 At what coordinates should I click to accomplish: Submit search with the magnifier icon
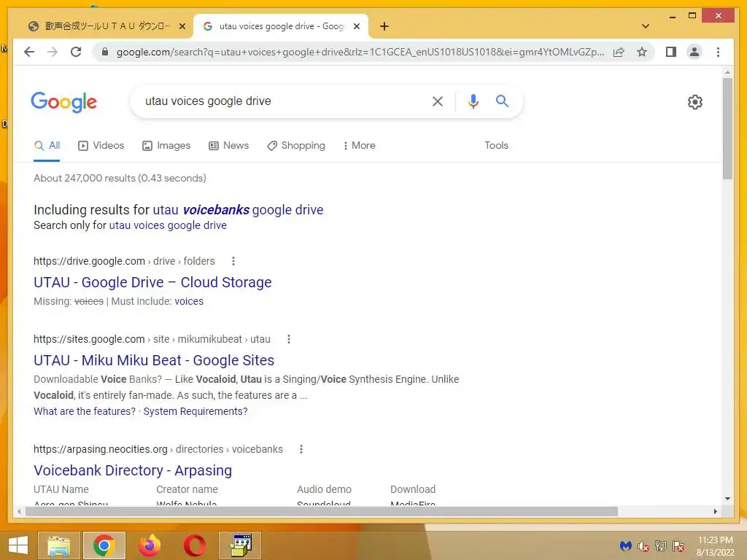[502, 101]
